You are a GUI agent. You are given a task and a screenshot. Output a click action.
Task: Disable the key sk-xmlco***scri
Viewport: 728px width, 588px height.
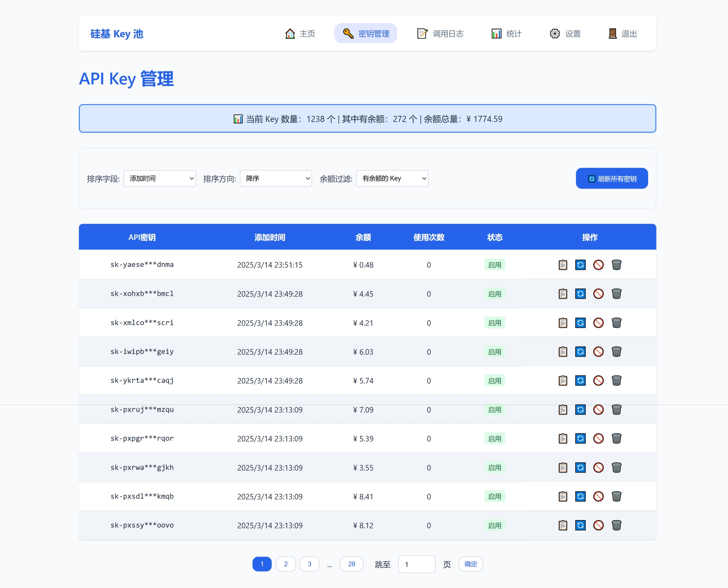click(599, 323)
